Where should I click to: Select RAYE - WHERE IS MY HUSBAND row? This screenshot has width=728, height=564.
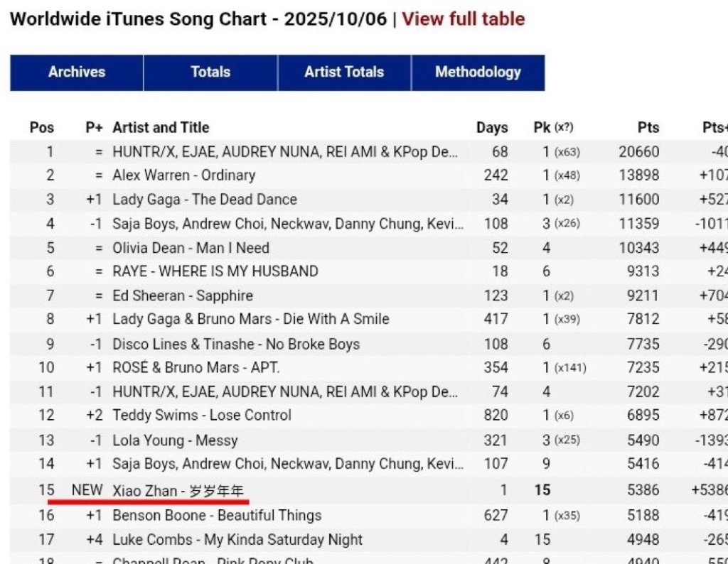pyautogui.click(x=369, y=271)
